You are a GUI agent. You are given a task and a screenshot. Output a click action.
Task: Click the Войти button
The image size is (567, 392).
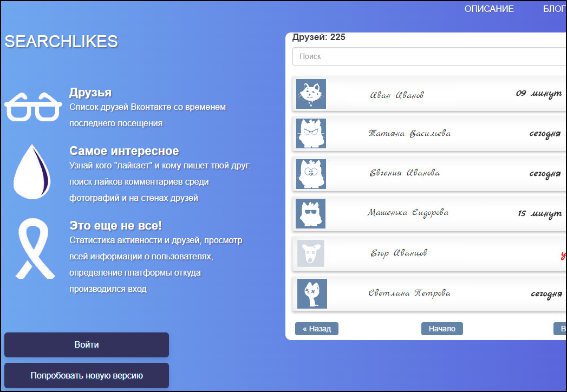(87, 345)
